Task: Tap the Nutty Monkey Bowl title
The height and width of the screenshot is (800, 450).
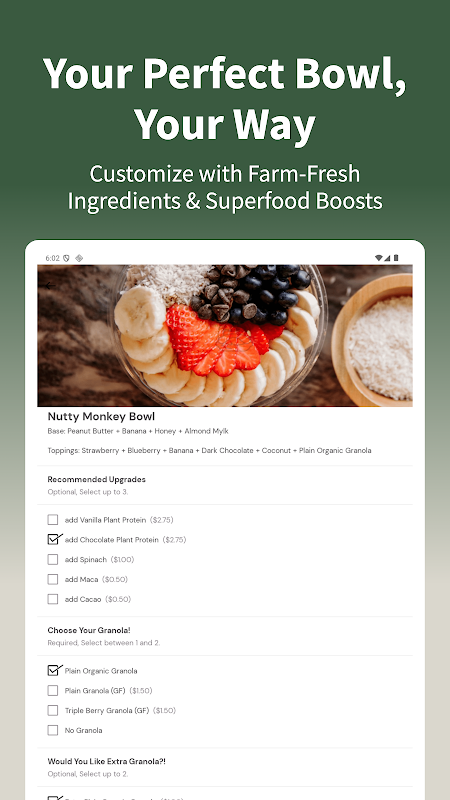Action: click(101, 416)
